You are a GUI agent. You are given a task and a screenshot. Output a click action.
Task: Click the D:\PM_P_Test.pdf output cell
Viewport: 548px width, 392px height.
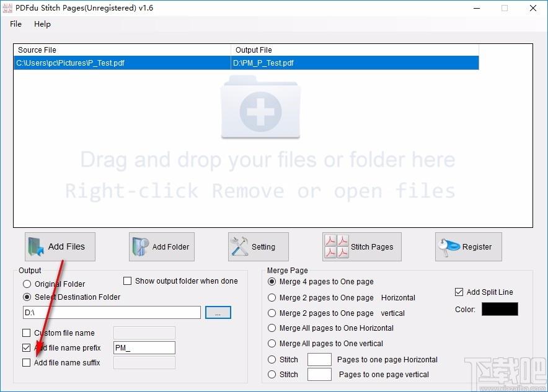(x=355, y=63)
